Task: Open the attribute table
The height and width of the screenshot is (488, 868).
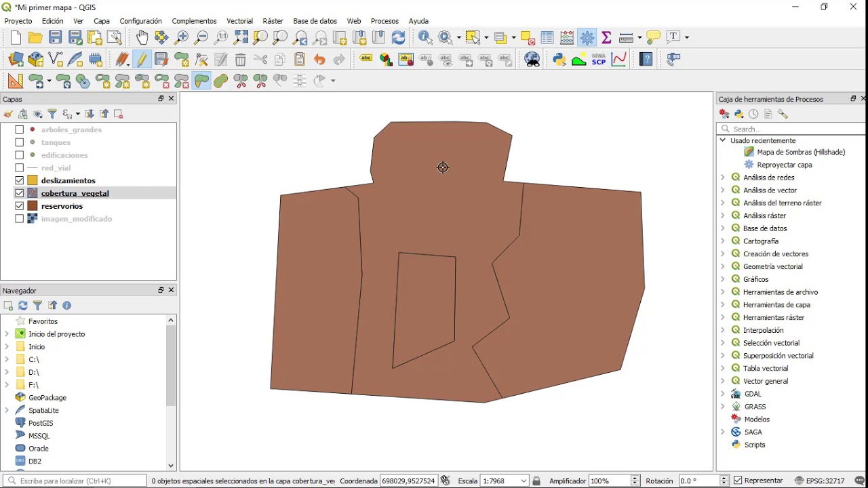Action: 547,38
